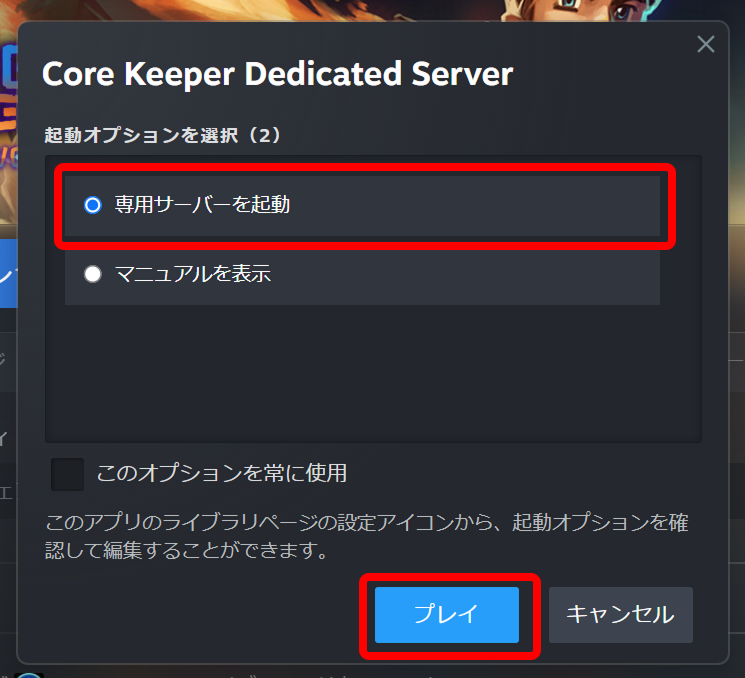Viewport: 745px width, 678px height.
Task: Click the Core Keeper Dedicated Server title
Action: pos(277,74)
